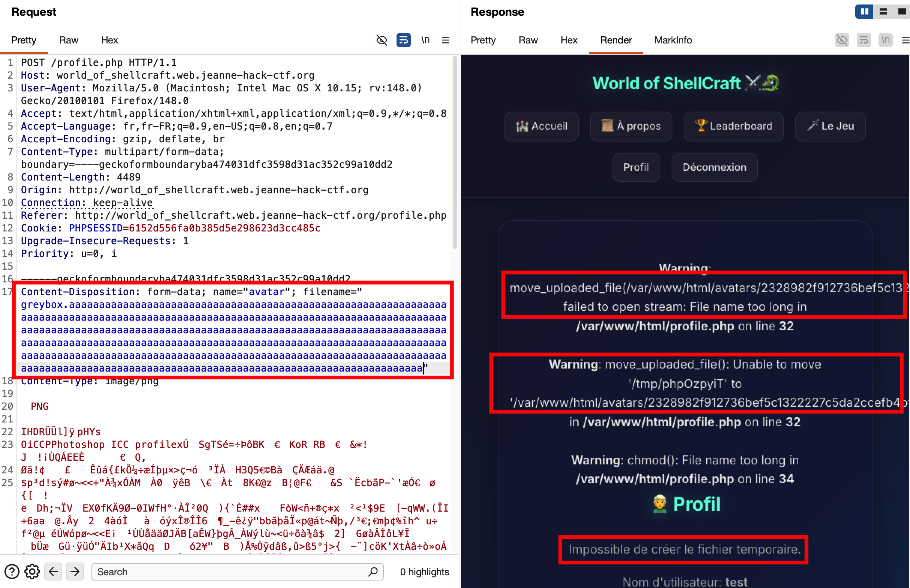Image resolution: width=910 pixels, height=588 pixels.
Task: Toggle line wrap icon in Response panel
Action: pos(864,40)
